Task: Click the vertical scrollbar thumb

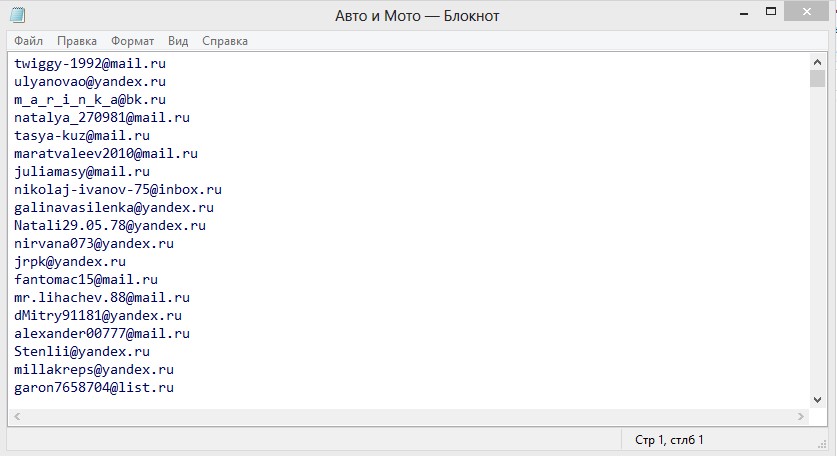Action: click(817, 78)
